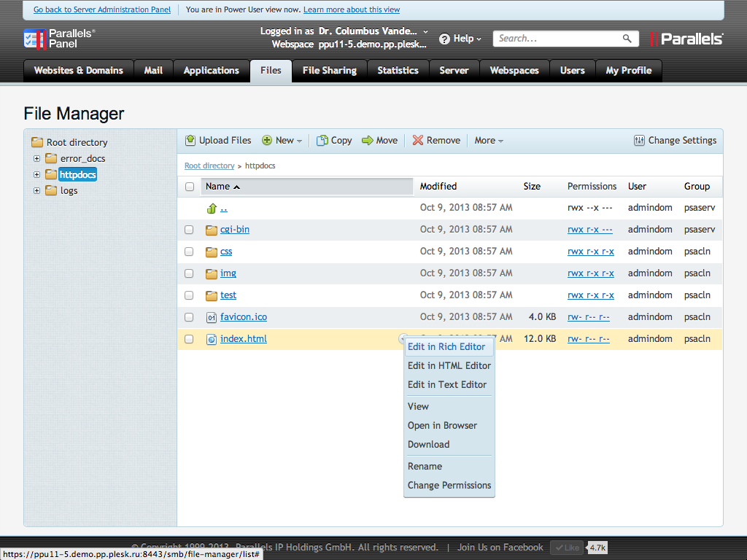
Task: Open the More dropdown in toolbar
Action: (x=489, y=141)
